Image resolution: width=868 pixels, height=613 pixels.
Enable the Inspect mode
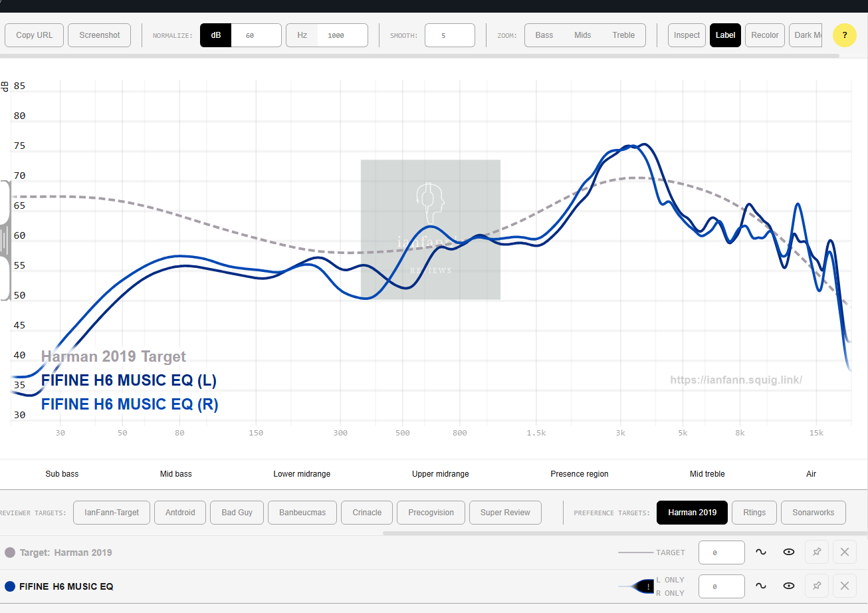pos(687,35)
